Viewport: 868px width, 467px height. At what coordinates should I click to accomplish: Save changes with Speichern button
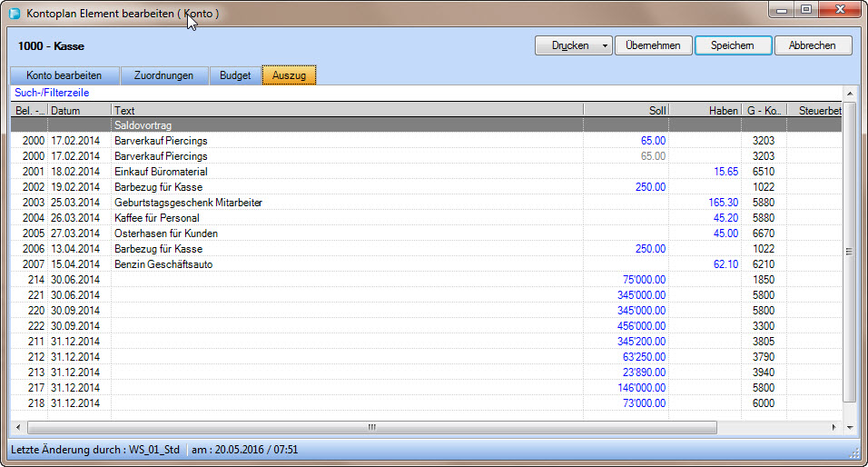tap(733, 45)
